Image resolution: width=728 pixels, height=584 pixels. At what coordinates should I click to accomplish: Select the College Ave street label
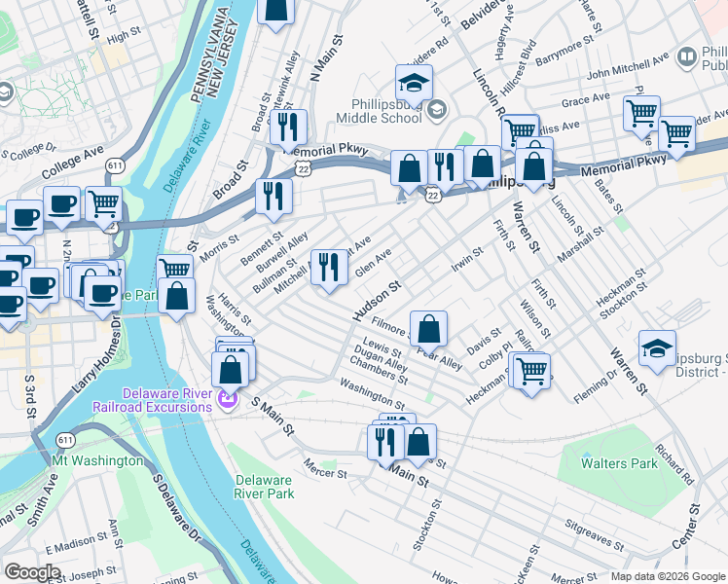coord(72,162)
